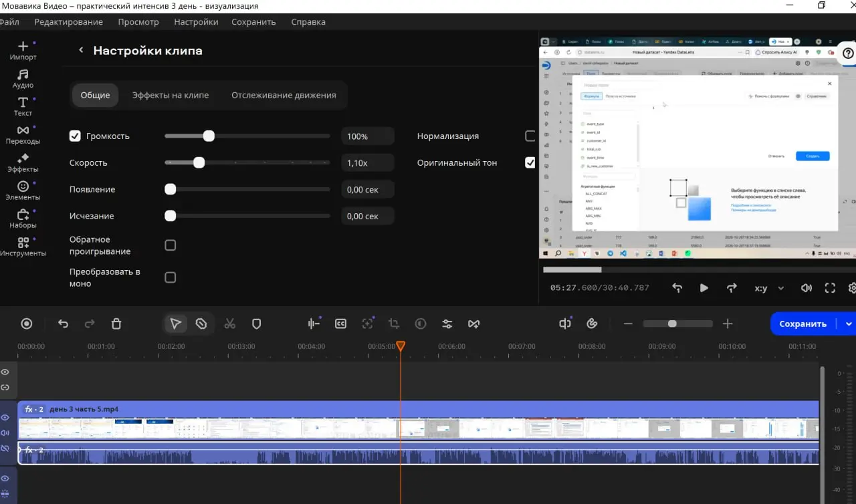
Task: Open the Наборы packs panel
Action: [23, 219]
